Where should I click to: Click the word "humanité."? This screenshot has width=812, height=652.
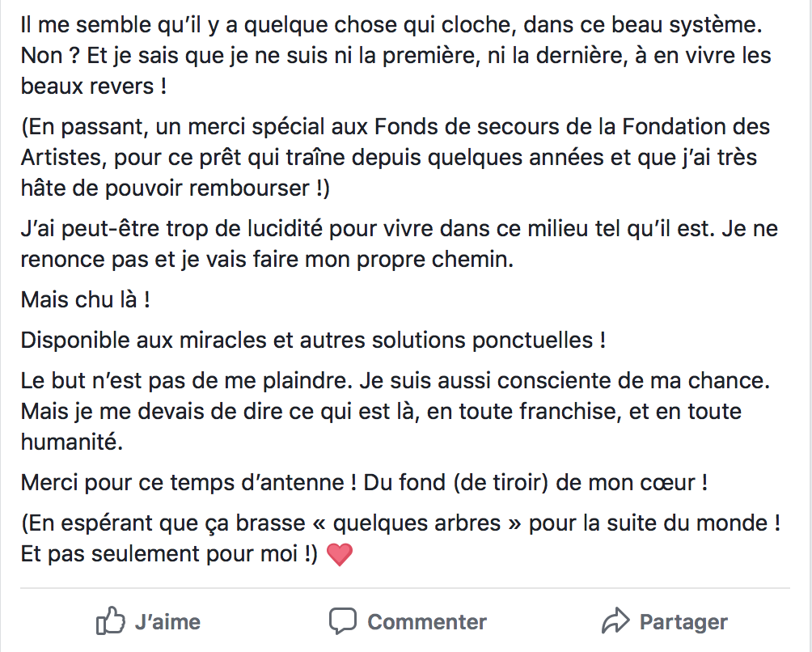[72, 442]
